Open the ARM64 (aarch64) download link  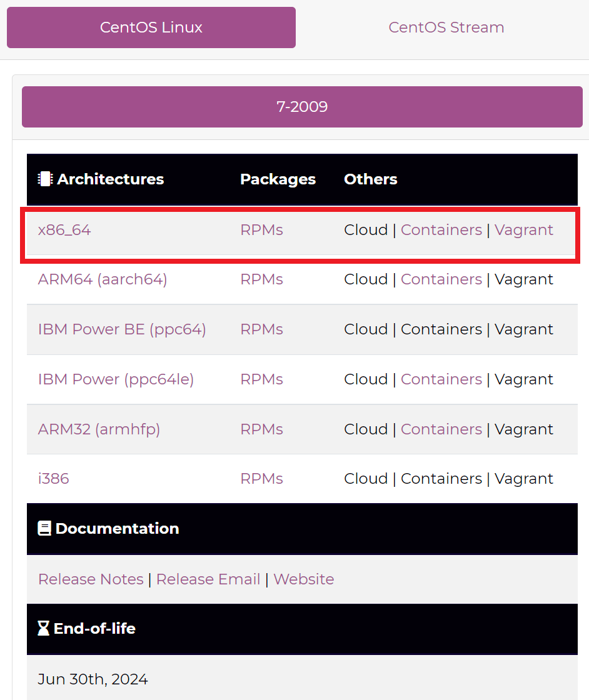(103, 279)
